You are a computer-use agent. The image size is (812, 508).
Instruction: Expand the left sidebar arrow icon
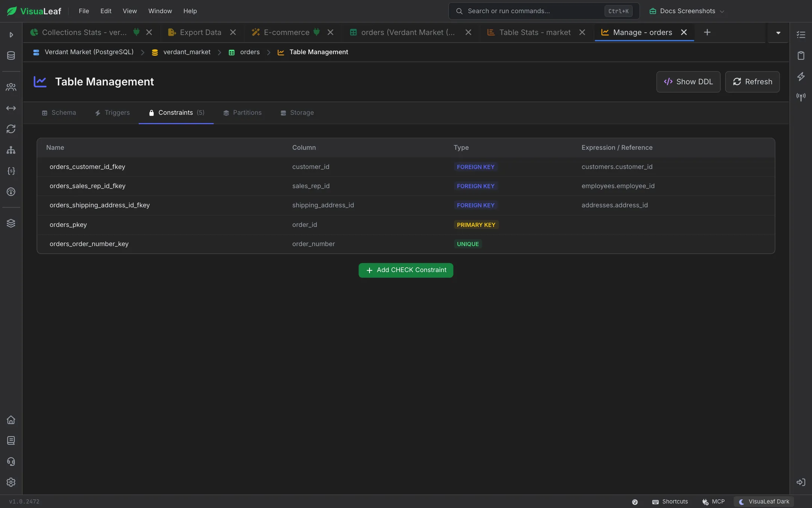click(x=11, y=35)
